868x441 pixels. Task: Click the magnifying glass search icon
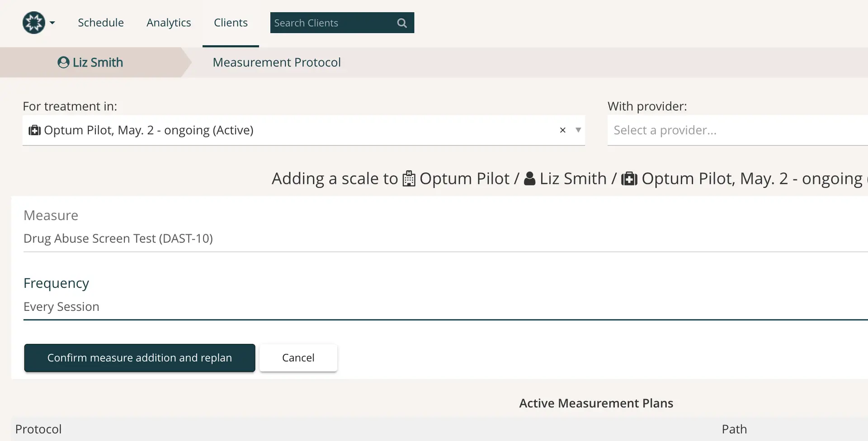click(x=401, y=23)
